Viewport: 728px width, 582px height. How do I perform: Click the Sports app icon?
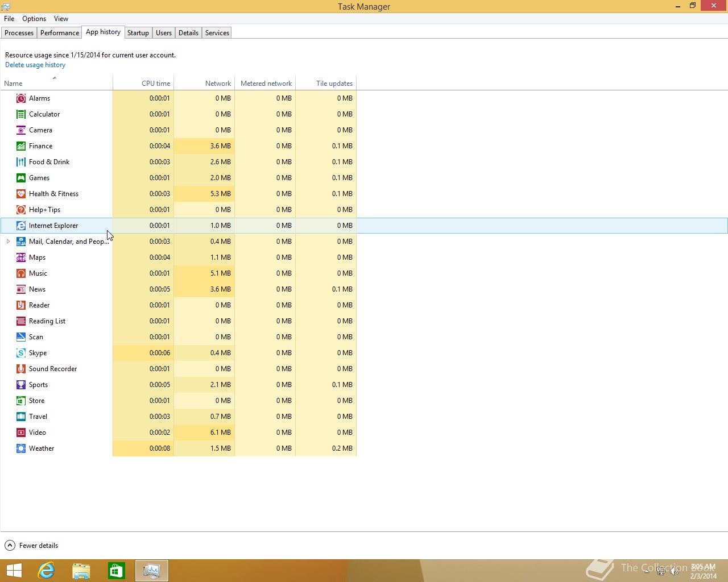coord(21,385)
